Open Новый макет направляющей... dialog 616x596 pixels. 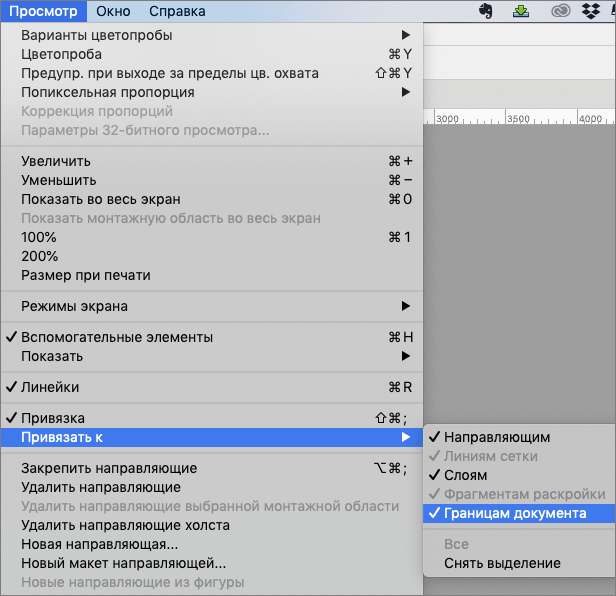(x=212, y=563)
